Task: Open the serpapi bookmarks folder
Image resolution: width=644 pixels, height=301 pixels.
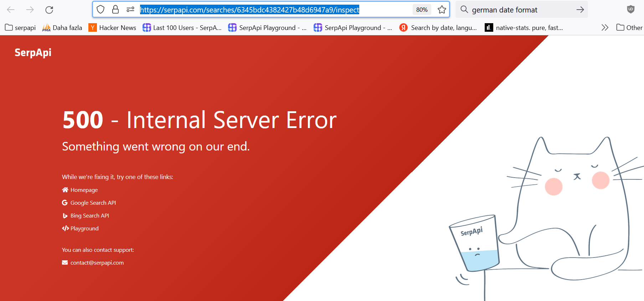Action: pyautogui.click(x=20, y=28)
